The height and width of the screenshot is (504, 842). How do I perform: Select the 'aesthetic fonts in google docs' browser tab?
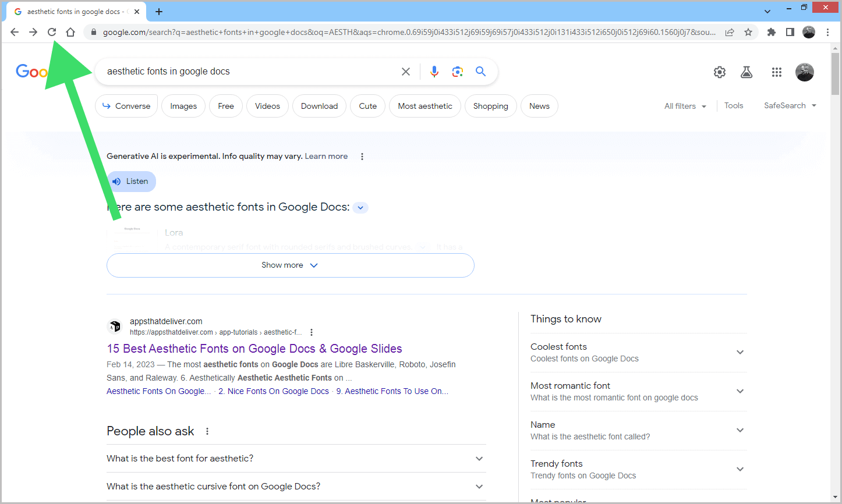tap(76, 11)
